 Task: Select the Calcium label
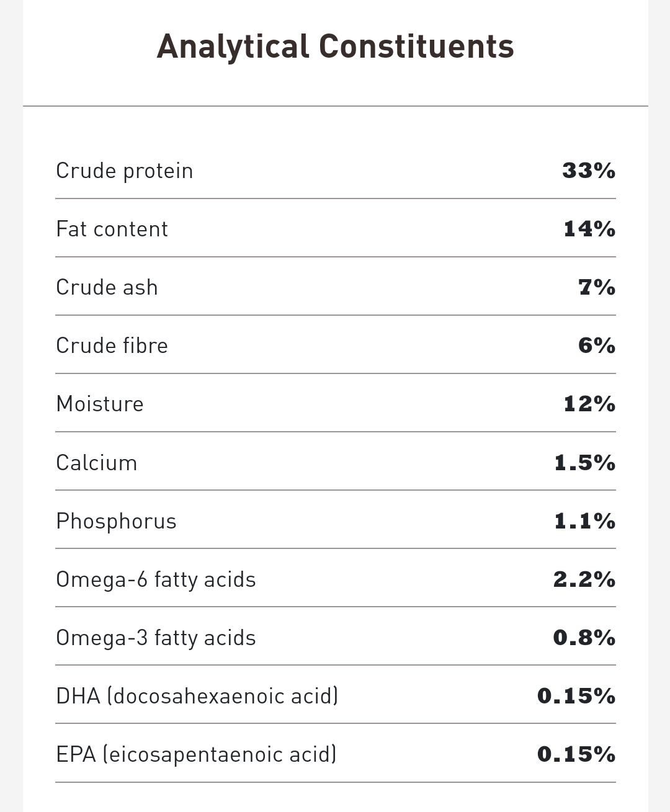tap(96, 463)
